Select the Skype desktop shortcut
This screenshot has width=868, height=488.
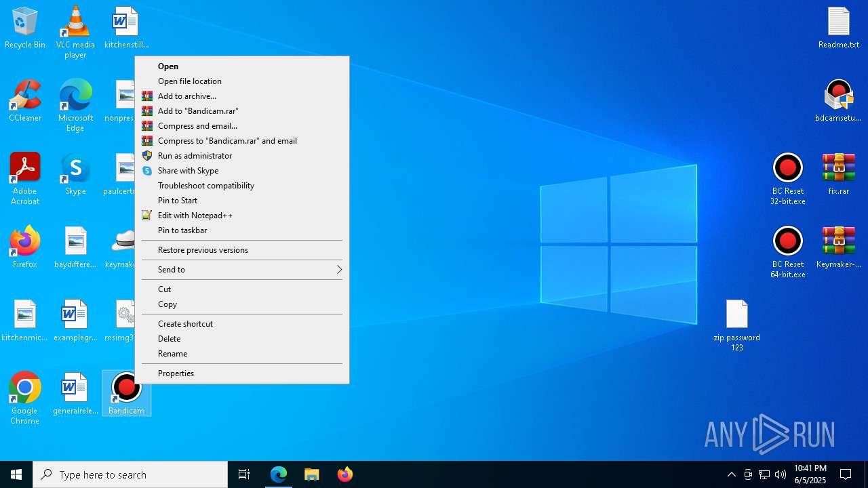pos(75,174)
